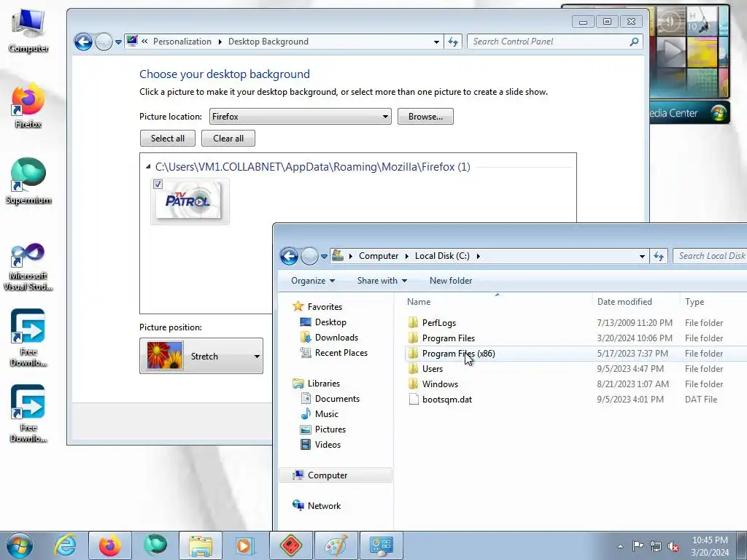Show hidden tray icons arrow
This screenshot has height=560, width=747.
(620, 546)
